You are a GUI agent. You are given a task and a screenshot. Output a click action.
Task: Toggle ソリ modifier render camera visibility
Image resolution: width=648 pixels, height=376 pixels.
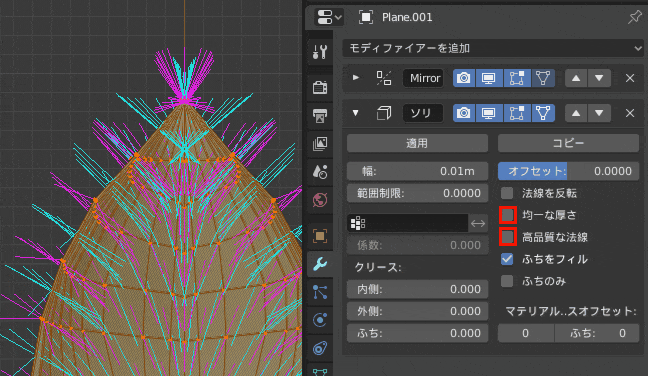464,113
